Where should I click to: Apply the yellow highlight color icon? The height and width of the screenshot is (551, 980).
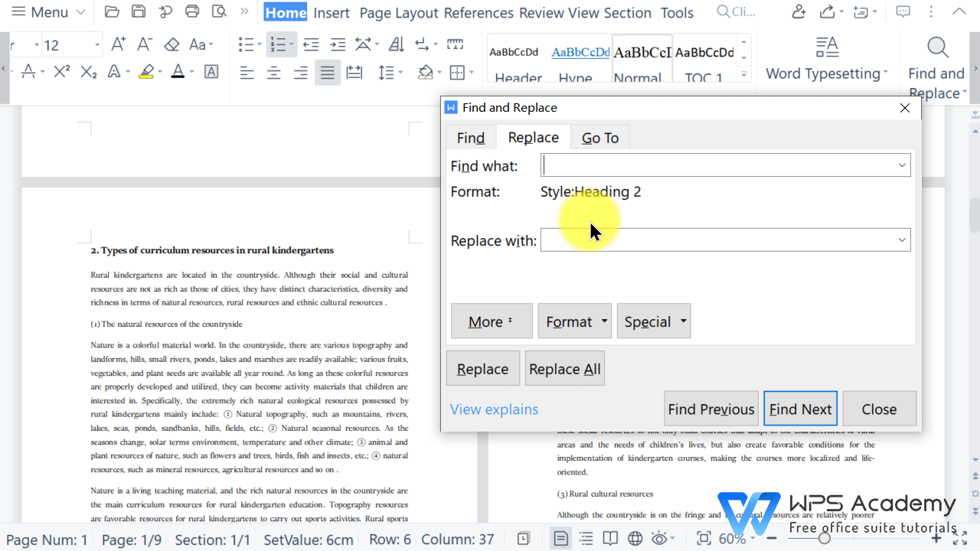click(x=145, y=71)
